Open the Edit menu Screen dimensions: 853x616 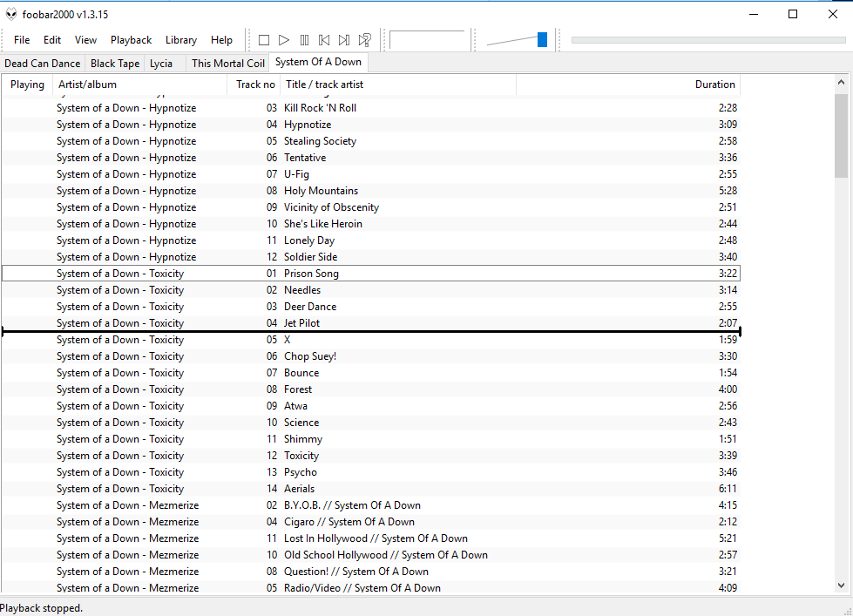pyautogui.click(x=52, y=40)
